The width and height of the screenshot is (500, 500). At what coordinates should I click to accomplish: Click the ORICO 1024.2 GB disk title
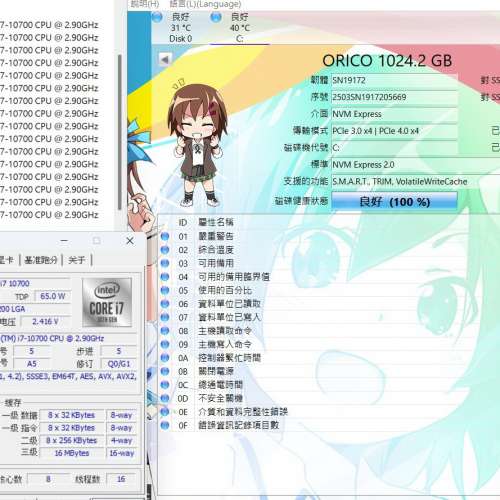pos(387,61)
